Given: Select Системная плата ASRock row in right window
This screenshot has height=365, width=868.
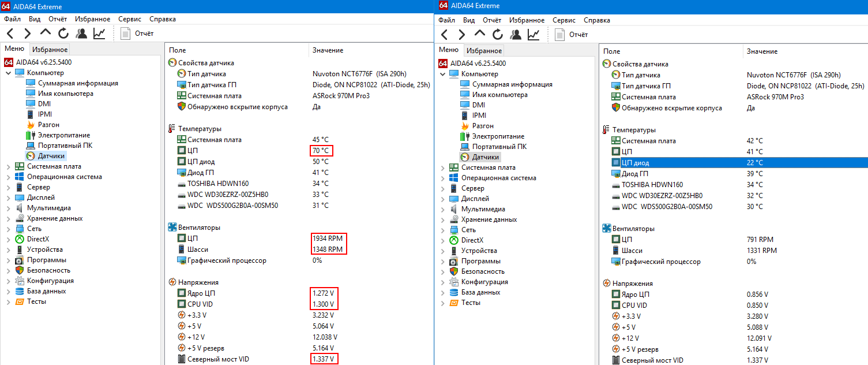Looking at the screenshot, I should [734, 97].
